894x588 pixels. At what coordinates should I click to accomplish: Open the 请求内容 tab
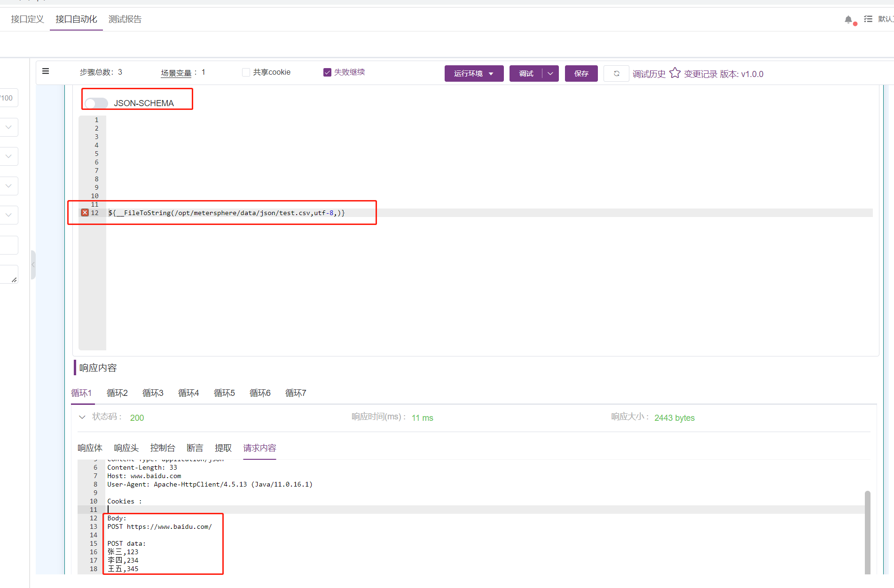point(259,448)
